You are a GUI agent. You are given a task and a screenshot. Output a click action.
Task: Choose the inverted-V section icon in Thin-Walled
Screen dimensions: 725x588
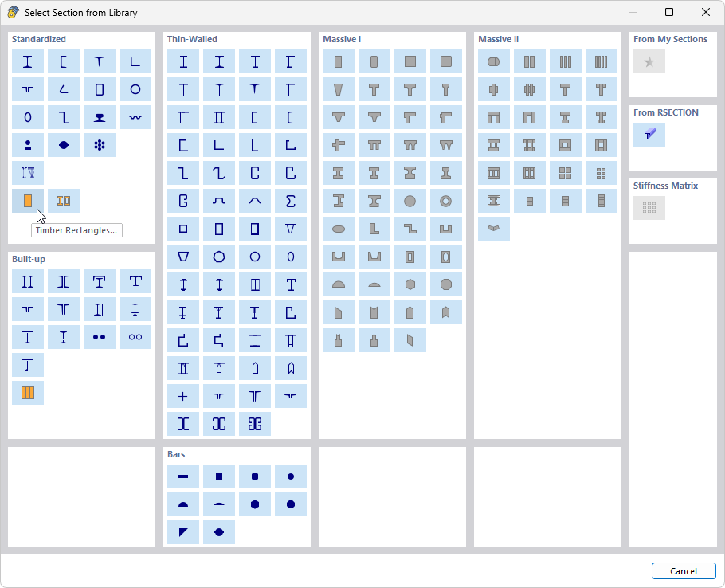coord(255,201)
